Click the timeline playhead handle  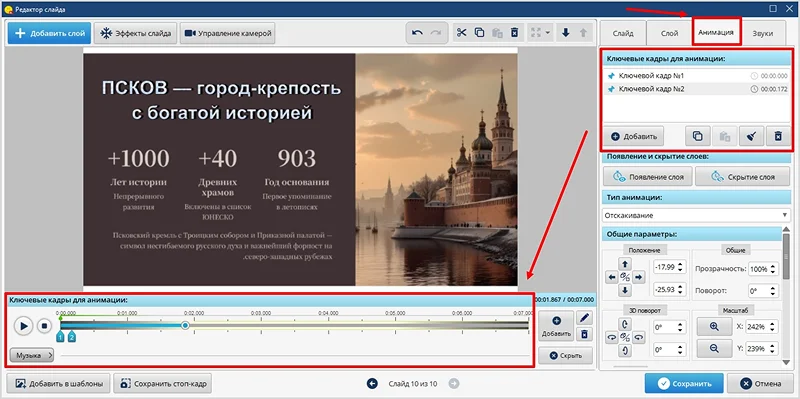click(186, 325)
